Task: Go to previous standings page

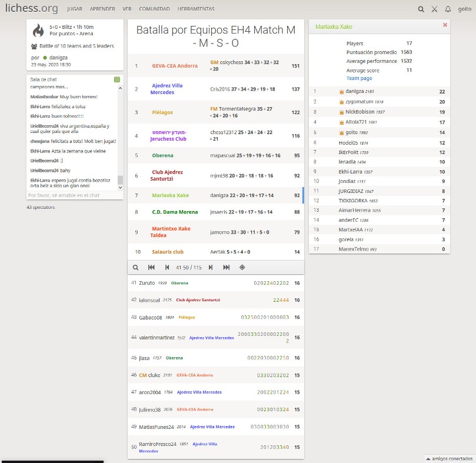Action: pos(167,267)
